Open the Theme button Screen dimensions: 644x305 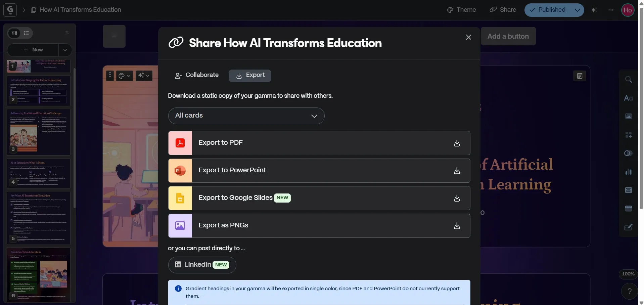(x=461, y=10)
